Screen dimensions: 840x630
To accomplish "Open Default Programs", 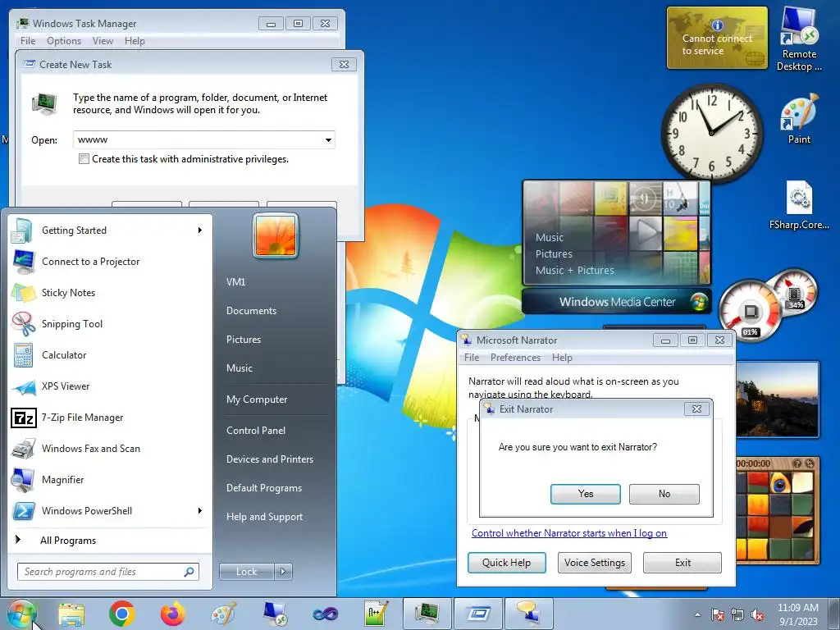I will click(x=263, y=488).
